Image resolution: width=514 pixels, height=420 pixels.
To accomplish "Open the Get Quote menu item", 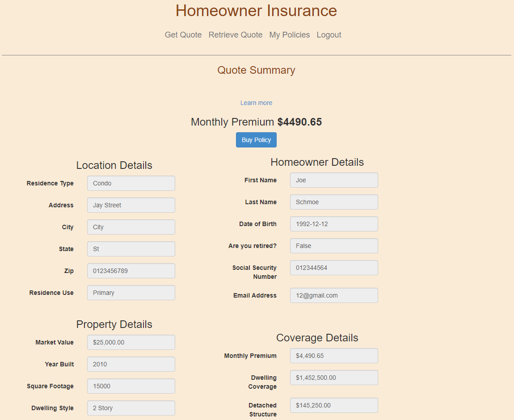I will click(x=183, y=35).
